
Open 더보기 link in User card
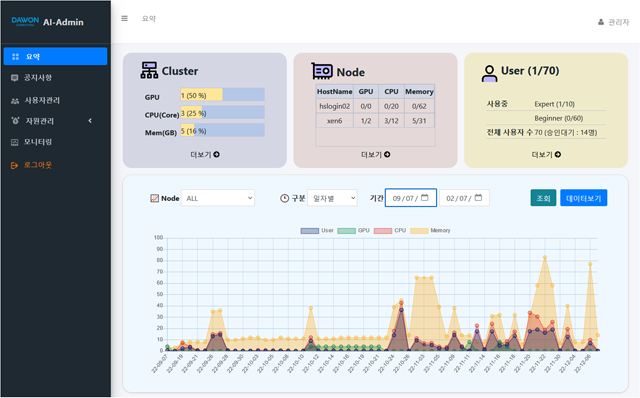pyautogui.click(x=546, y=154)
